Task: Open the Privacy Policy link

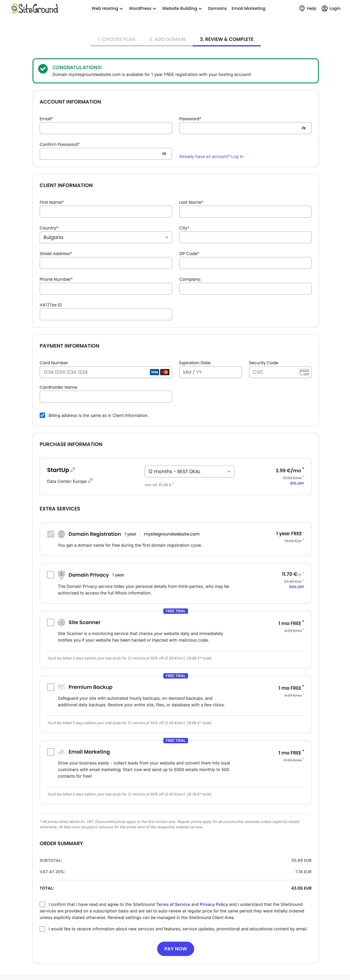Action: point(214,904)
